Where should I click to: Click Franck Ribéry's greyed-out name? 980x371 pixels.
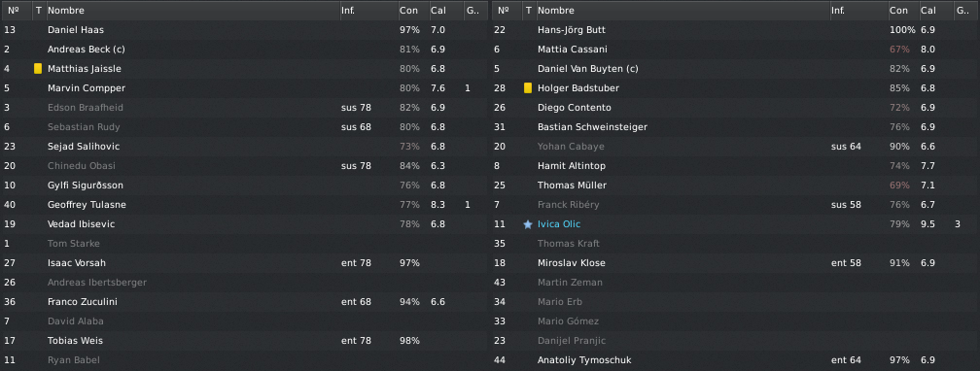(568, 205)
